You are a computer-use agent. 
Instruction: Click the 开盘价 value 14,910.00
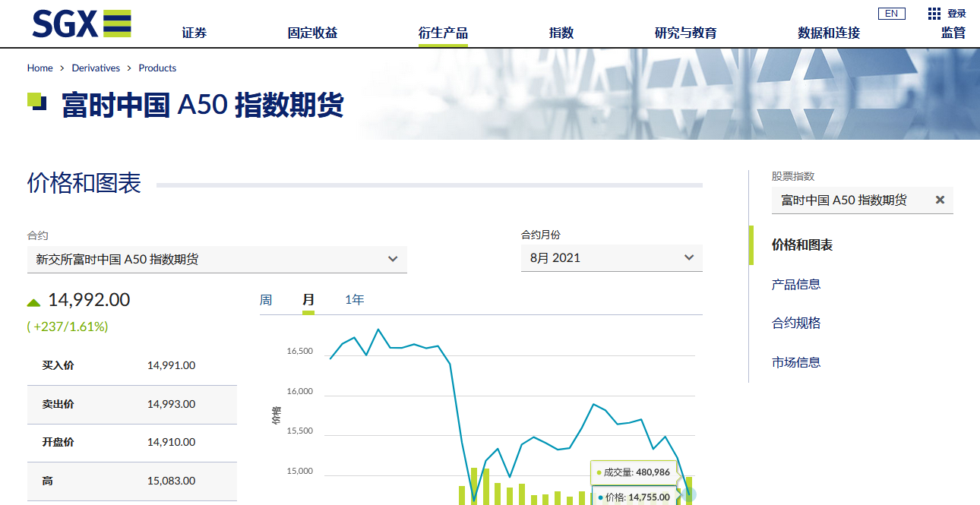tap(171, 442)
